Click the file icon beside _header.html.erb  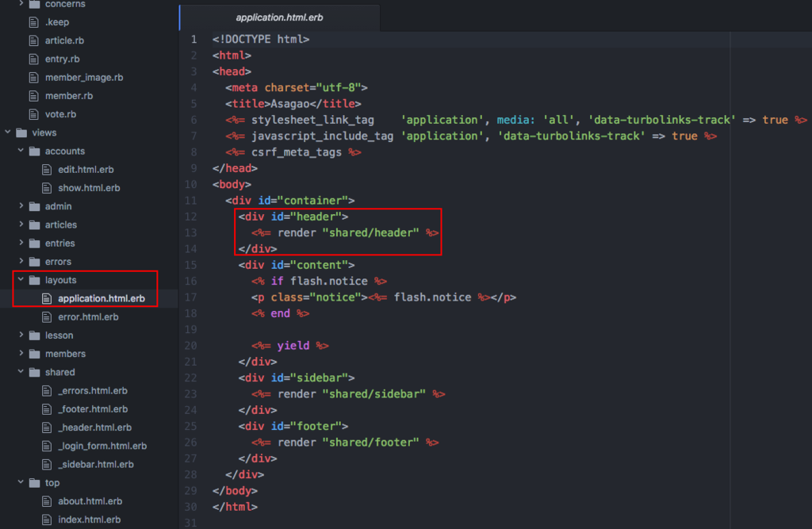click(x=47, y=427)
